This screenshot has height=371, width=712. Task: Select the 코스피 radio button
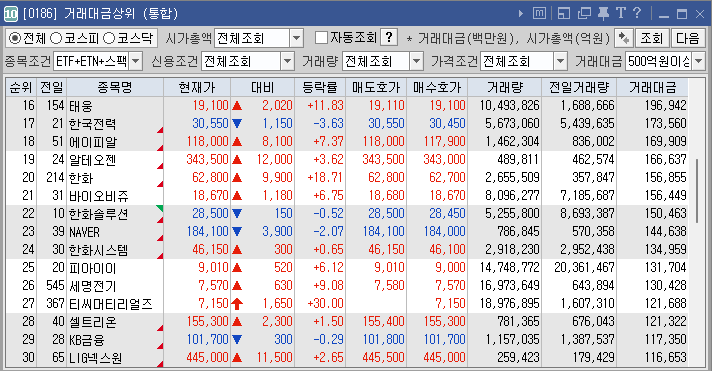pyautogui.click(x=55, y=38)
